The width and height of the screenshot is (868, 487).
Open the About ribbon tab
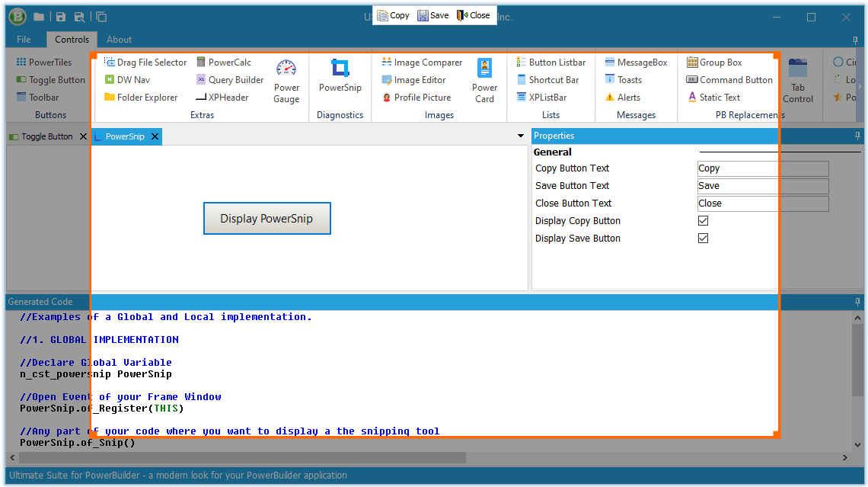coord(119,40)
